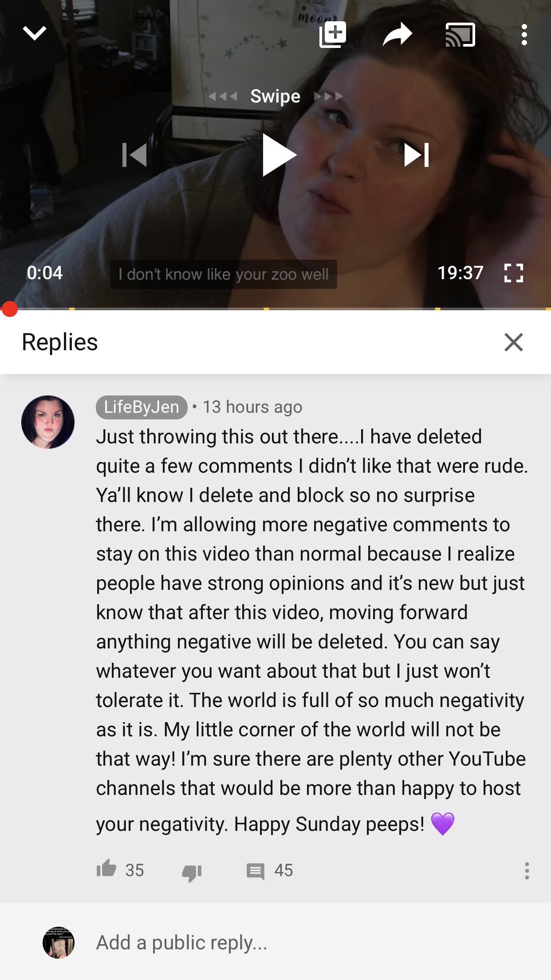Share the video using arrow icon
Viewport: 551px width, 980px height.
[x=397, y=34]
